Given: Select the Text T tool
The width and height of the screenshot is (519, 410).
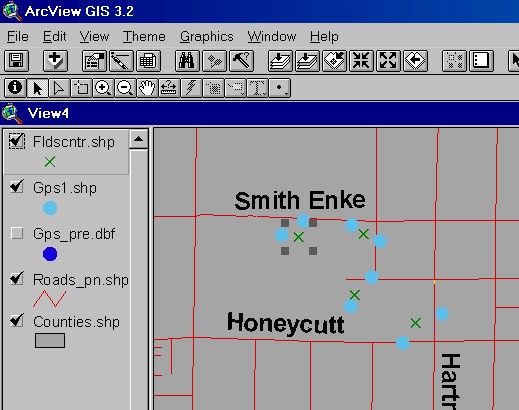Looking at the screenshot, I should [x=257, y=88].
